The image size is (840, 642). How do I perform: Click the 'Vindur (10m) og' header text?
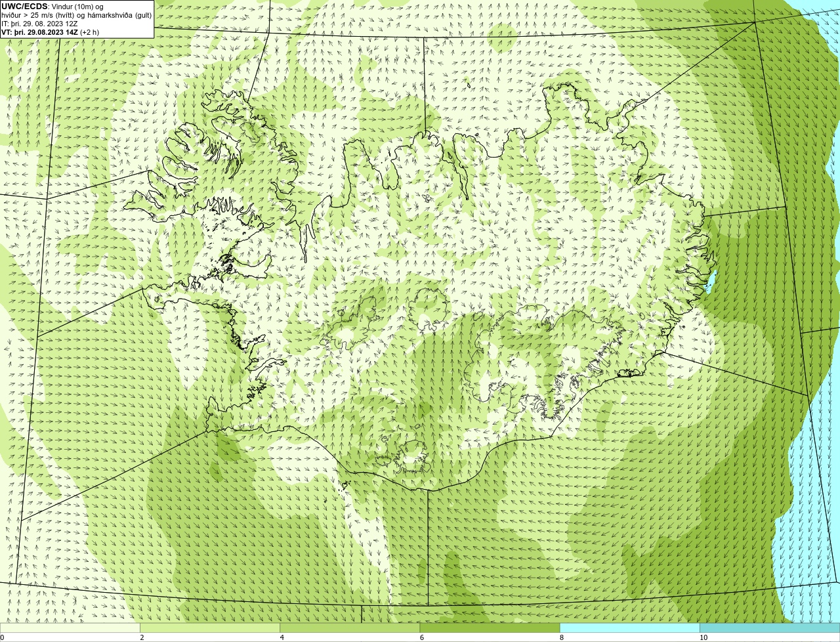click(77, 7)
